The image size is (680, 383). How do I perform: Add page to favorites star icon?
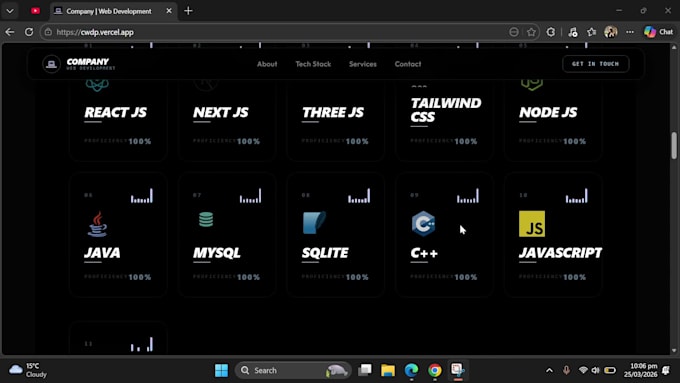pyautogui.click(x=531, y=32)
